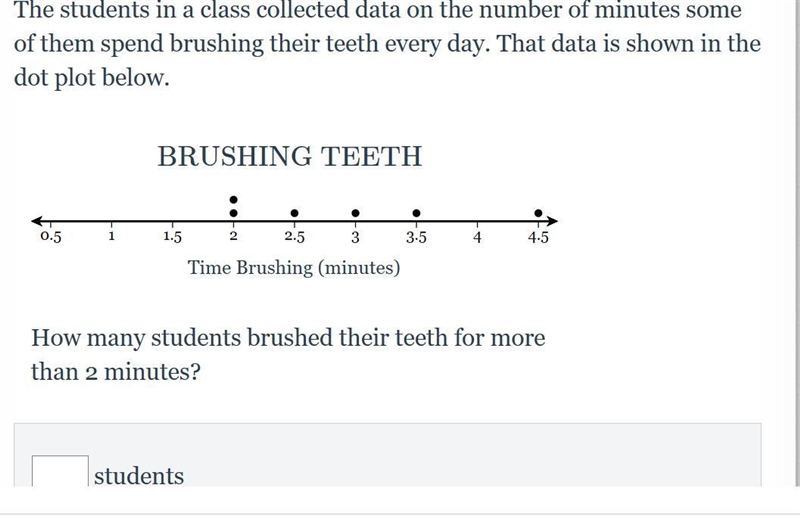Screen dimensions: 800x531
Task: Click the BRUSHING TEETH chart title
Action: (290, 156)
